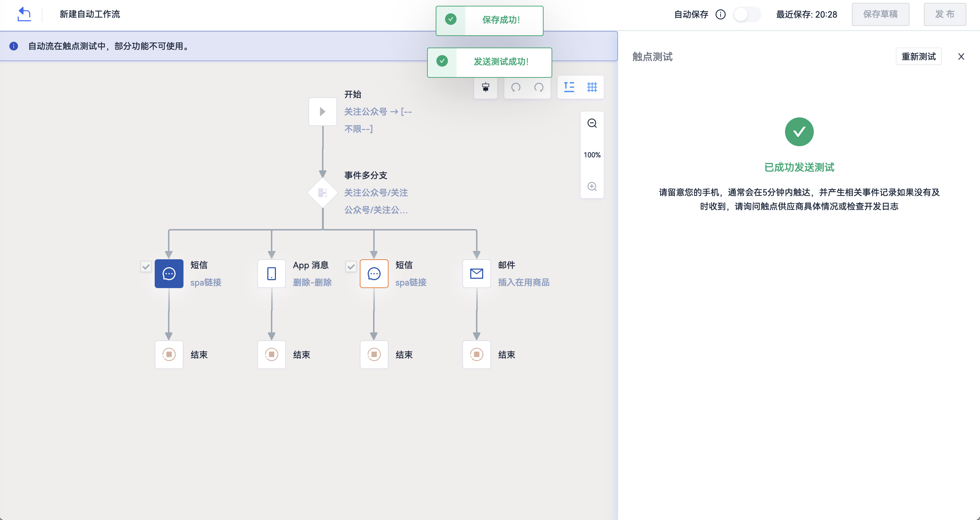Click the 触点测试 panel title
980x520 pixels.
[x=653, y=57]
